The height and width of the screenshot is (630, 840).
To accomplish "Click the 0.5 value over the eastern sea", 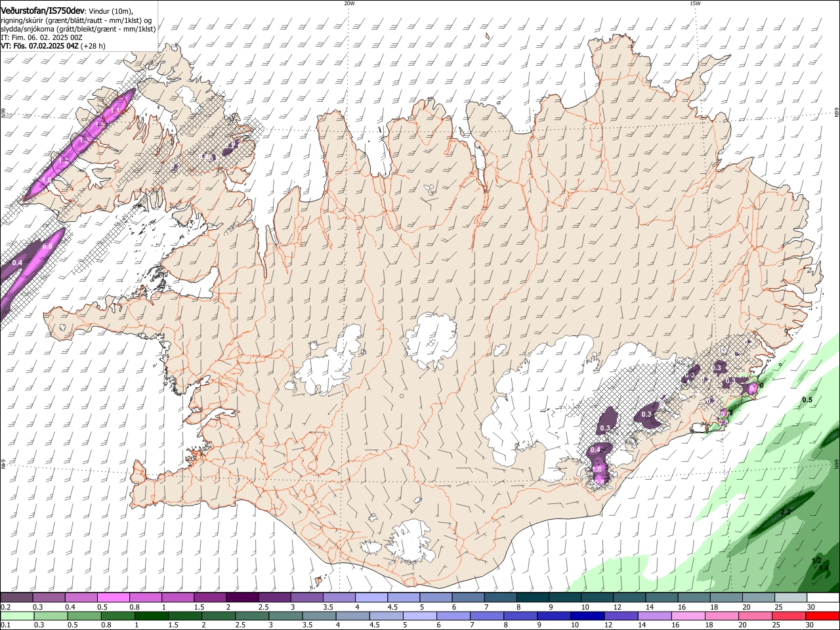I will click(x=807, y=400).
